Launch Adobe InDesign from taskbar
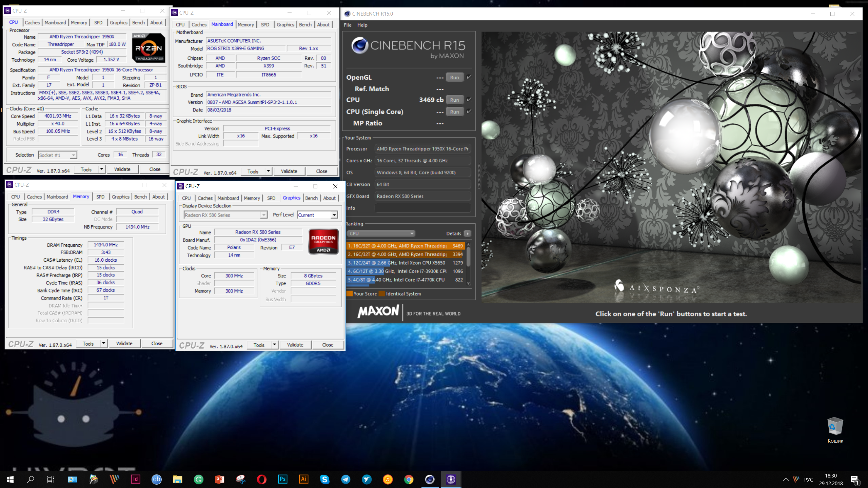Screen dimensions: 868x488 pos(135,480)
